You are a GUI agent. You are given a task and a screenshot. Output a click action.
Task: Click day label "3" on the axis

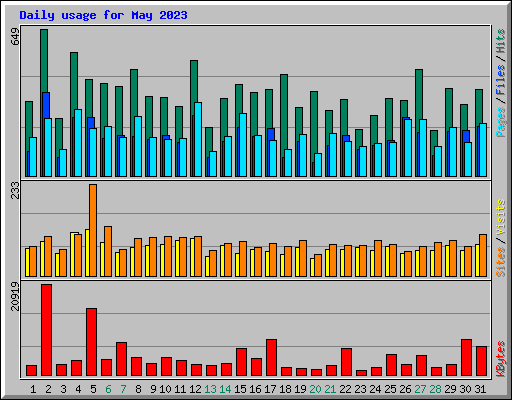tap(63, 389)
